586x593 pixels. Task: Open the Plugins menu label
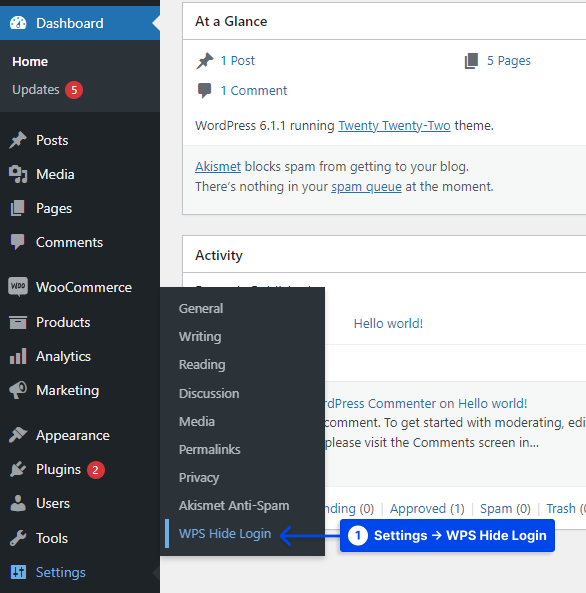click(59, 469)
